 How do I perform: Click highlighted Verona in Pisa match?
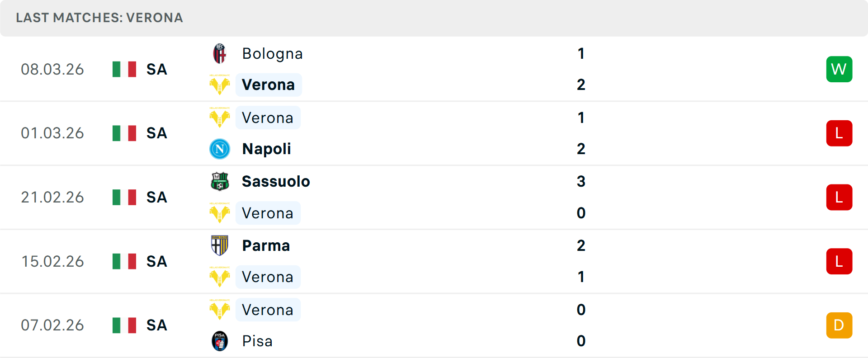pyautogui.click(x=268, y=310)
